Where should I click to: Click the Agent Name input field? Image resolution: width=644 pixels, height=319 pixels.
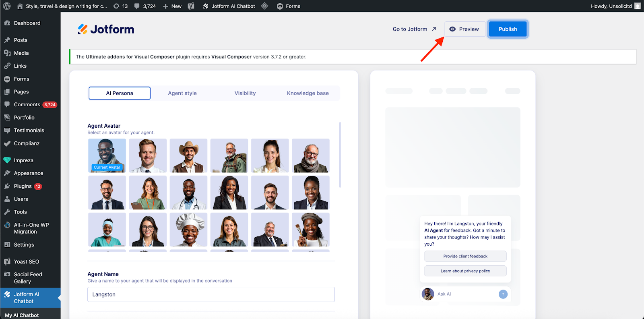(211, 294)
